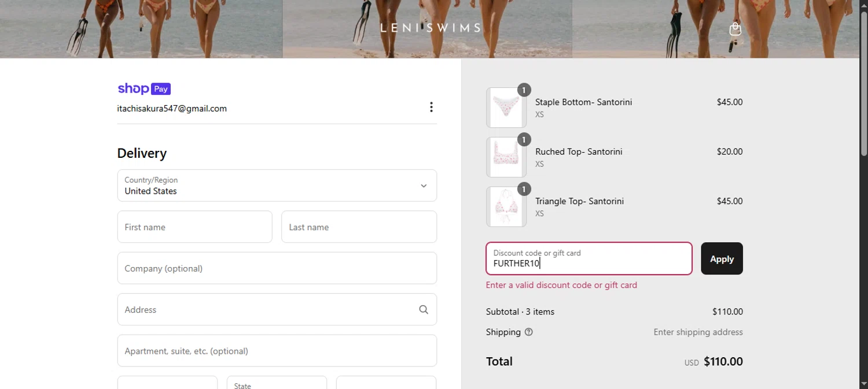Open the State dropdown field
This screenshot has height=389, width=868.
pos(277,383)
